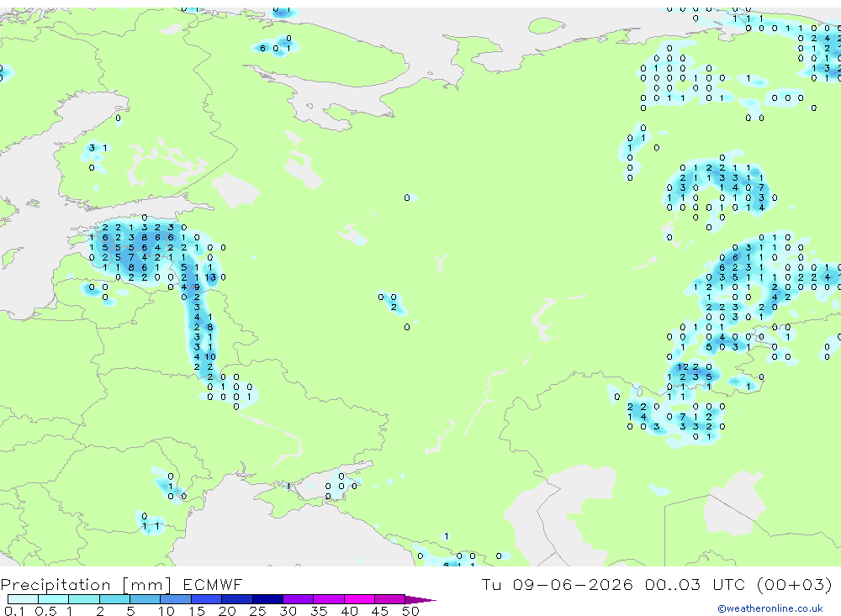Click the 'ECMWF' model label
The height and width of the screenshot is (616, 841).
213,584
